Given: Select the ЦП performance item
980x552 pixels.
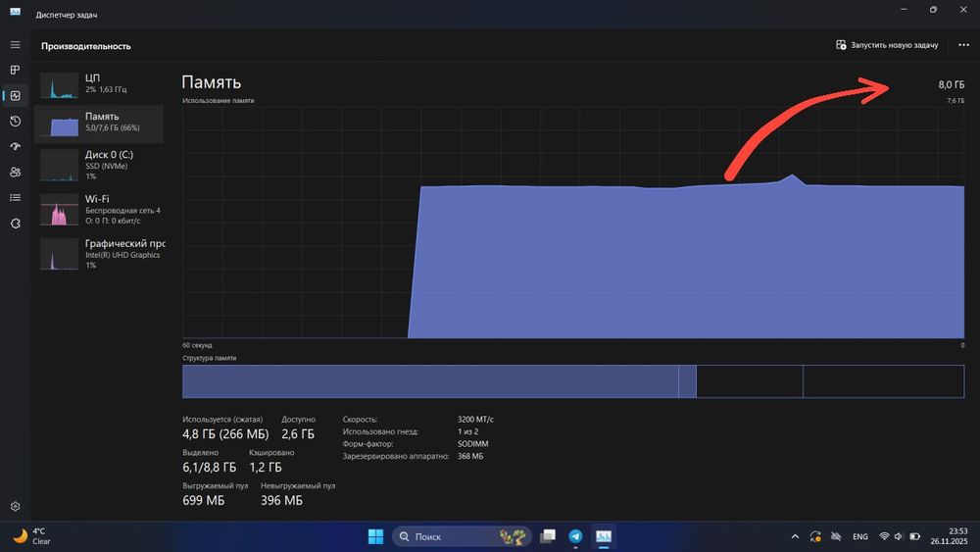Looking at the screenshot, I should tap(99, 84).
